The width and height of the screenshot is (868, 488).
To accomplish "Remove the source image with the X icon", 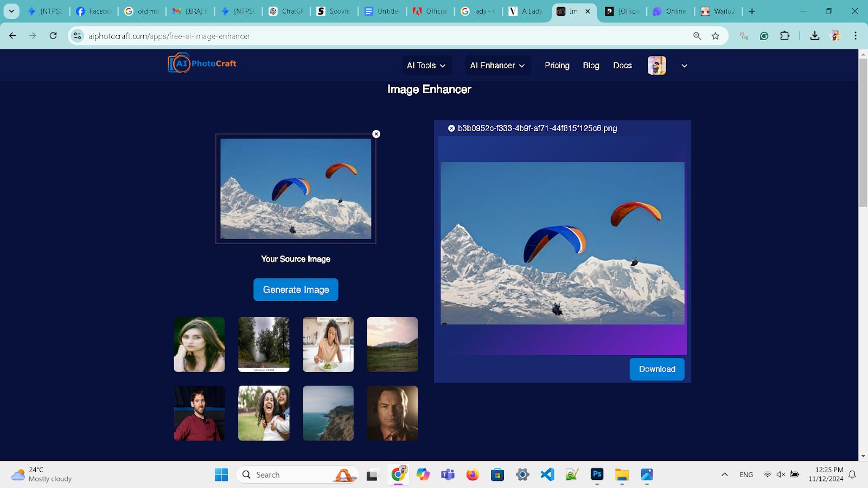I will (x=376, y=134).
